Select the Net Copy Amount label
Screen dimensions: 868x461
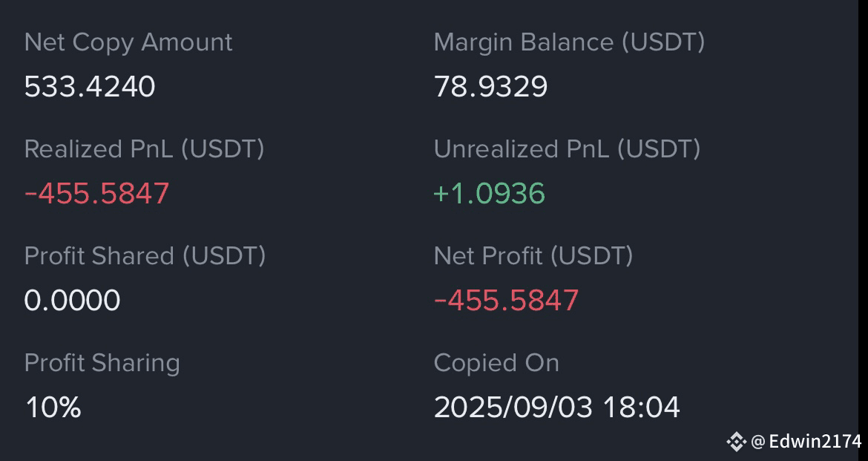[128, 42]
